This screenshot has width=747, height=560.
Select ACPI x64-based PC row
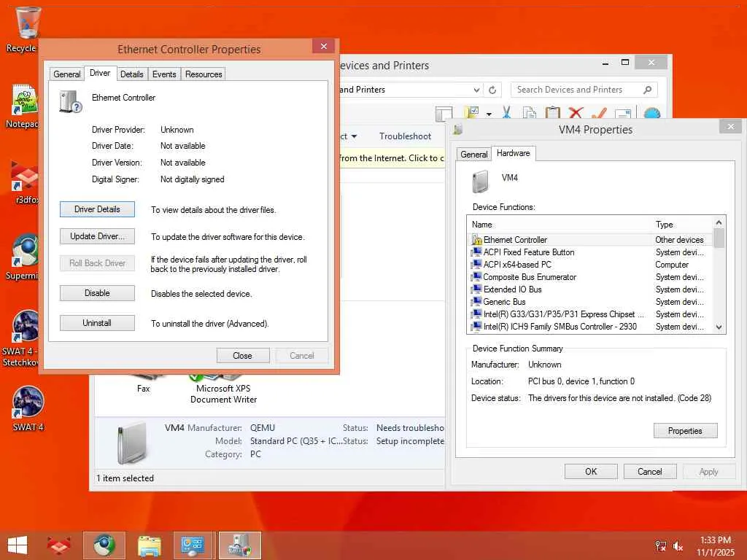[589, 264]
